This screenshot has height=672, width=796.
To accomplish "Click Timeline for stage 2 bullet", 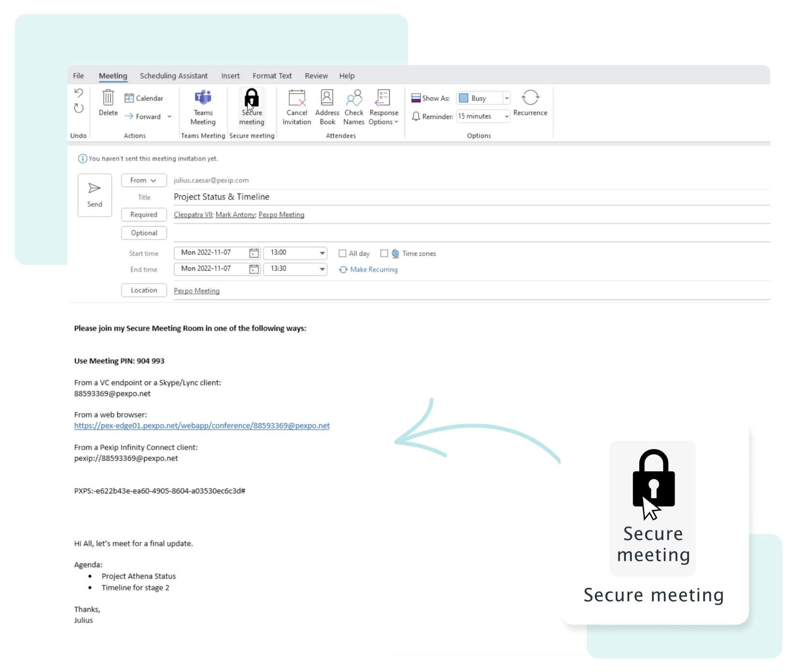I will (x=135, y=588).
